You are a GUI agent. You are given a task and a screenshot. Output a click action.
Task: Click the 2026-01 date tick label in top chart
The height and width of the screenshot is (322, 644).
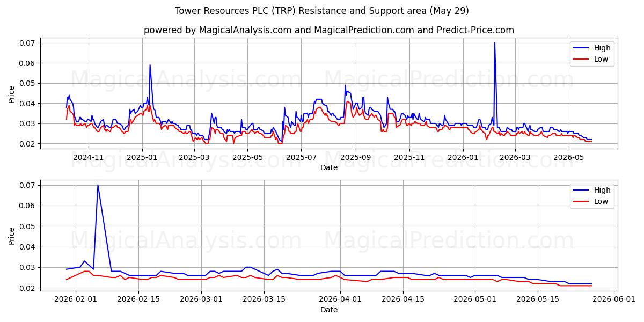(x=463, y=157)
